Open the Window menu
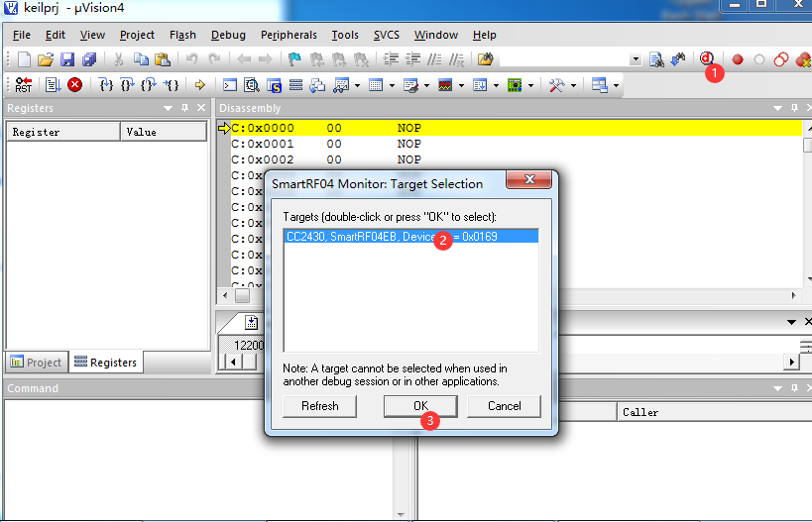Viewport: 812px width, 522px height. [x=436, y=35]
